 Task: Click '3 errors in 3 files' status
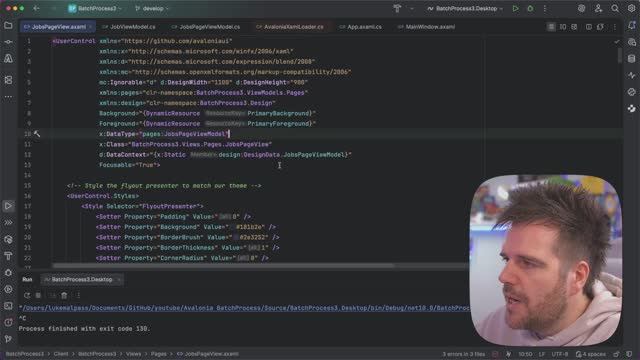464,354
